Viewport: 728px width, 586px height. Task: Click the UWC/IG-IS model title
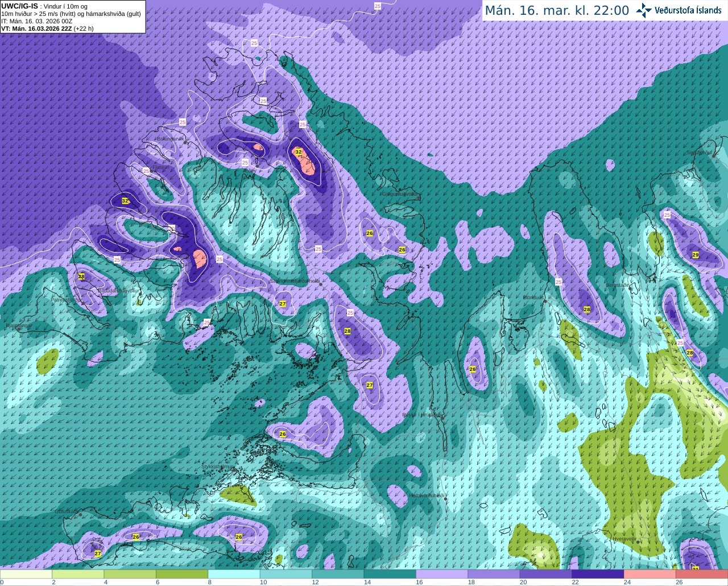point(19,6)
